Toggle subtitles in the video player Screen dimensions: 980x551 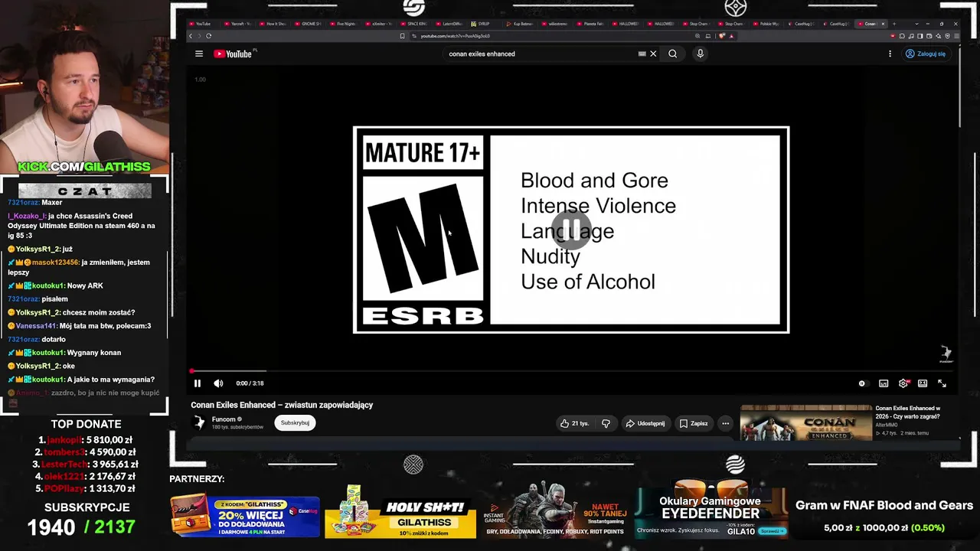point(884,383)
